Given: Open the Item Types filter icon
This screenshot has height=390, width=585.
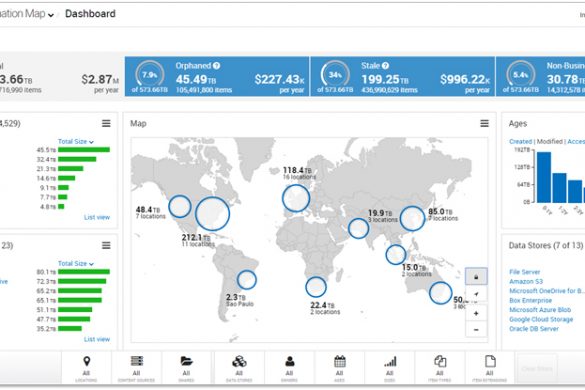Looking at the screenshot, I should click(440, 361).
